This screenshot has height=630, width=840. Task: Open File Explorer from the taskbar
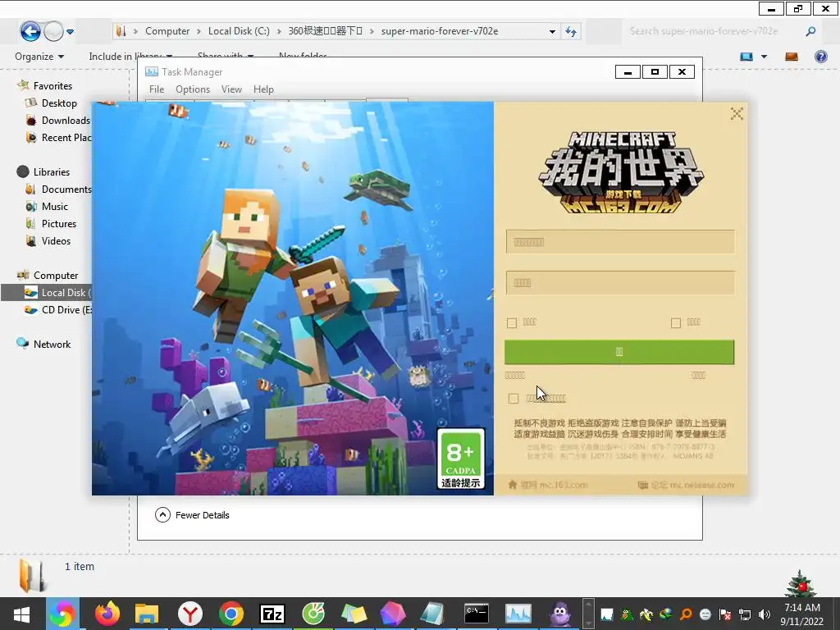[147, 614]
